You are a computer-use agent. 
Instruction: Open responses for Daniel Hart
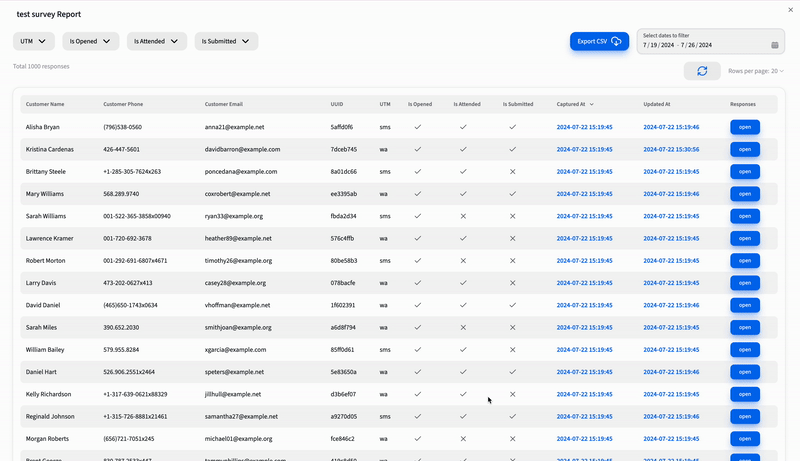pyautogui.click(x=745, y=371)
